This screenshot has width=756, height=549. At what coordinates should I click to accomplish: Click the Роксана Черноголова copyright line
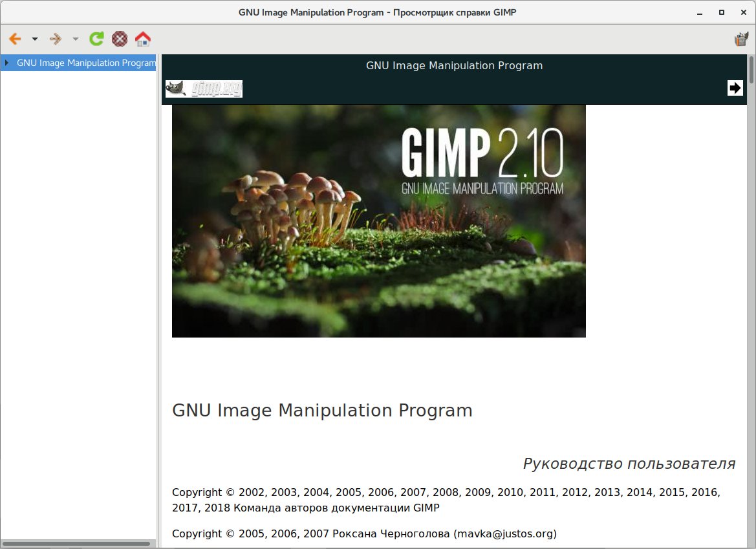(365, 533)
